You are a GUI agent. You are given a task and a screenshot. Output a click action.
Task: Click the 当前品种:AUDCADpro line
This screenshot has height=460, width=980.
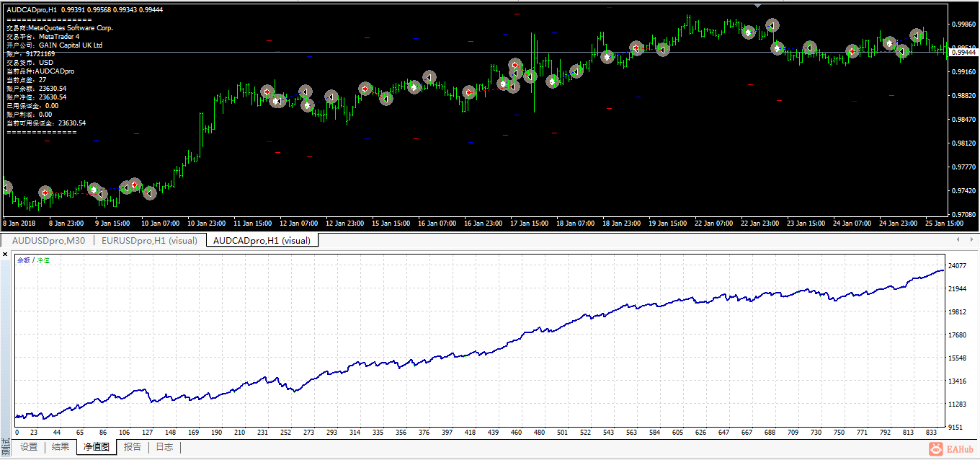[x=40, y=71]
